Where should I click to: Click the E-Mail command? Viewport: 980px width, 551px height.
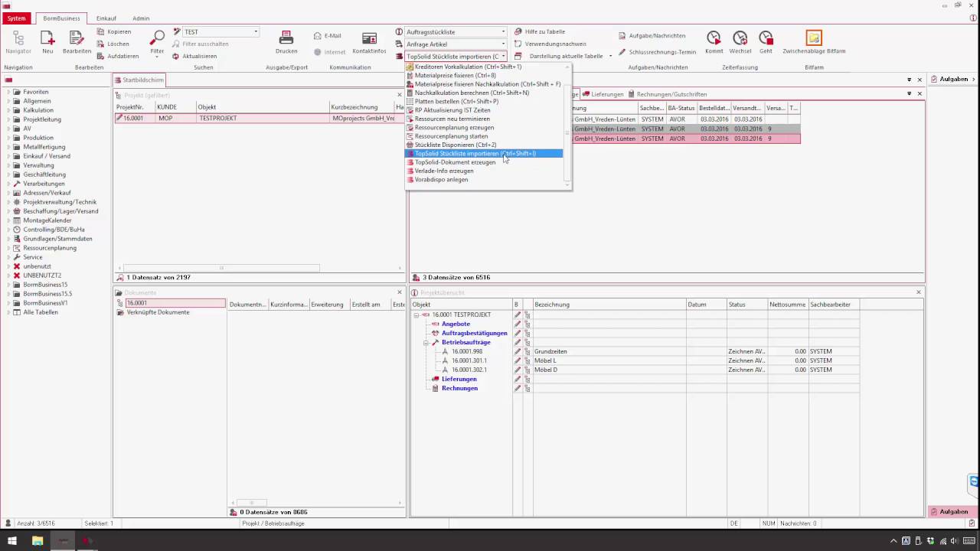(x=328, y=36)
